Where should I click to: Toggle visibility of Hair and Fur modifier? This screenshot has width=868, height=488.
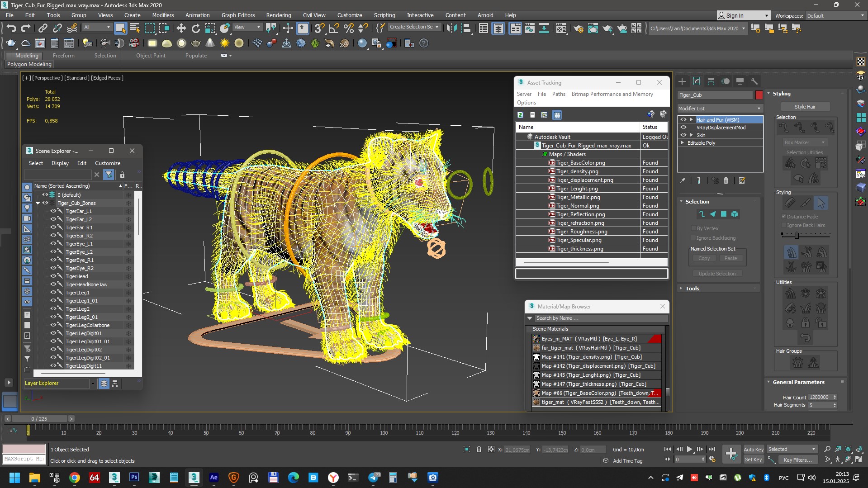pyautogui.click(x=683, y=120)
